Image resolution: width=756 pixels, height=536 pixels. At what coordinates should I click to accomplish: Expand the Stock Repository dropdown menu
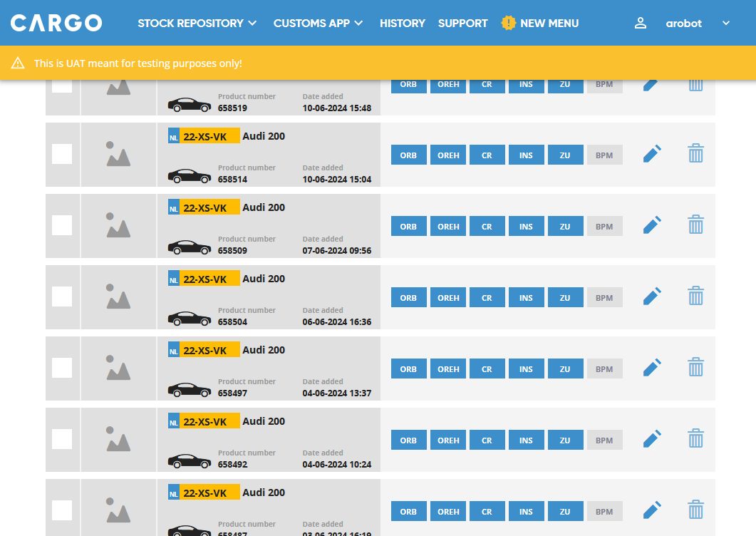pos(197,23)
